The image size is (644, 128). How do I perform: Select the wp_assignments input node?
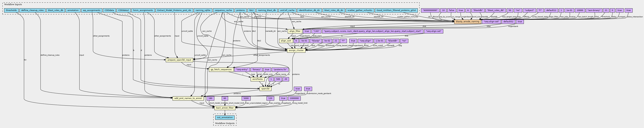coord(91,11)
